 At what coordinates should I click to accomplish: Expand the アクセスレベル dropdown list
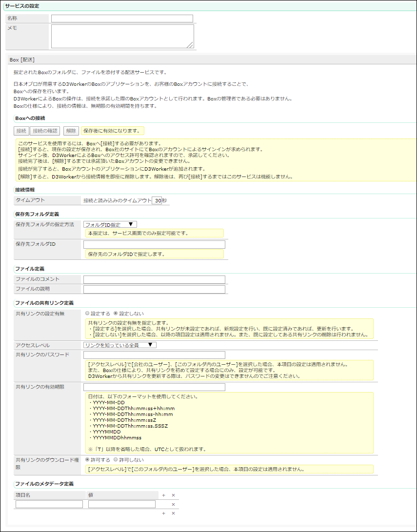[119, 345]
